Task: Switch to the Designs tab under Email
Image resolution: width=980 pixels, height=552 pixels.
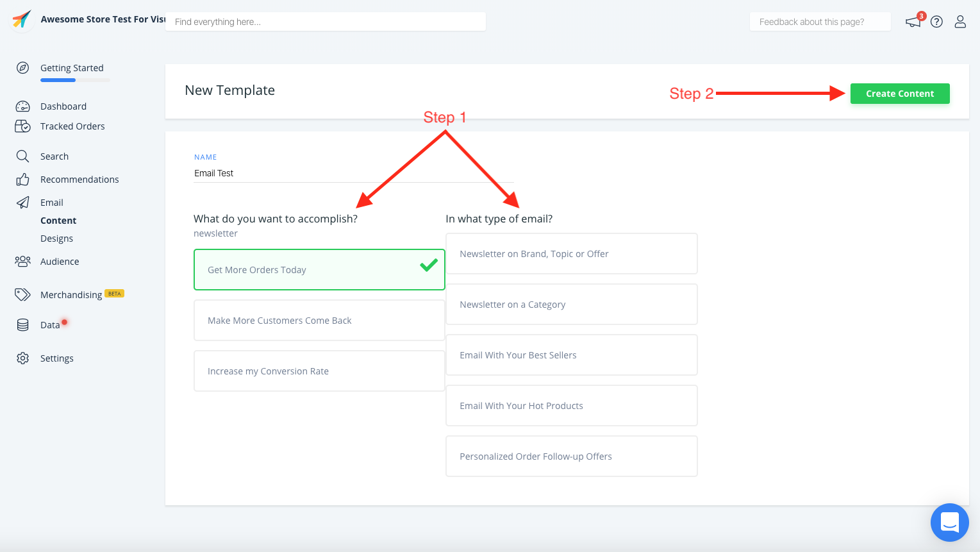Action: click(x=56, y=238)
